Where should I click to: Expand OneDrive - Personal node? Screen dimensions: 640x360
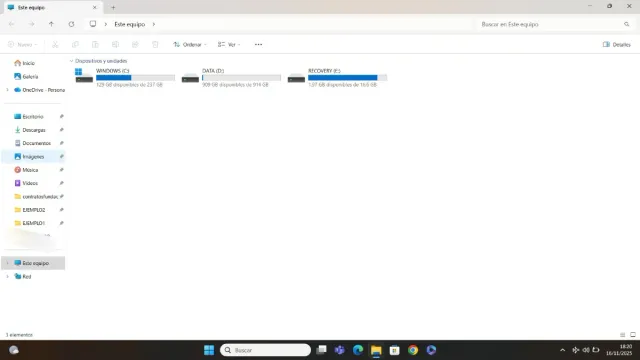[x=7, y=90]
